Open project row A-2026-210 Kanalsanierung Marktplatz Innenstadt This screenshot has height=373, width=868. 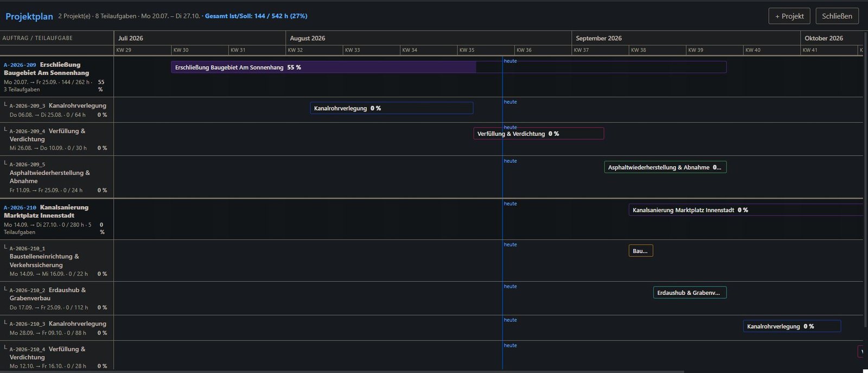point(57,219)
